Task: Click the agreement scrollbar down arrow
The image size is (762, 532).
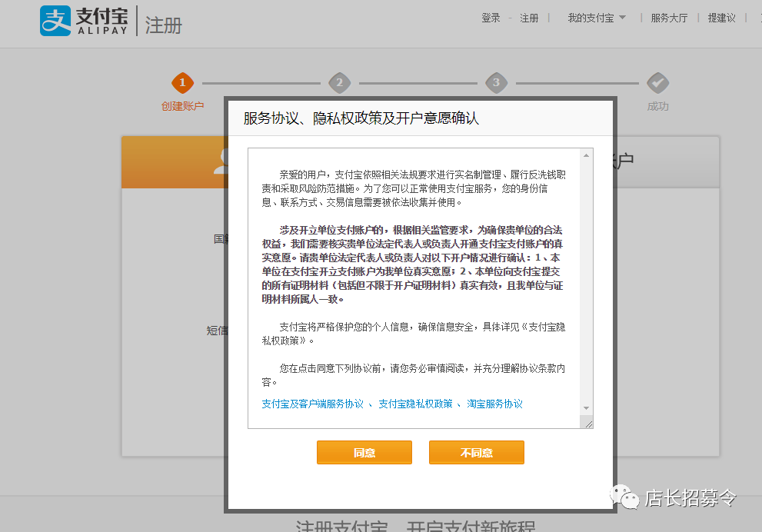Action: point(586,408)
